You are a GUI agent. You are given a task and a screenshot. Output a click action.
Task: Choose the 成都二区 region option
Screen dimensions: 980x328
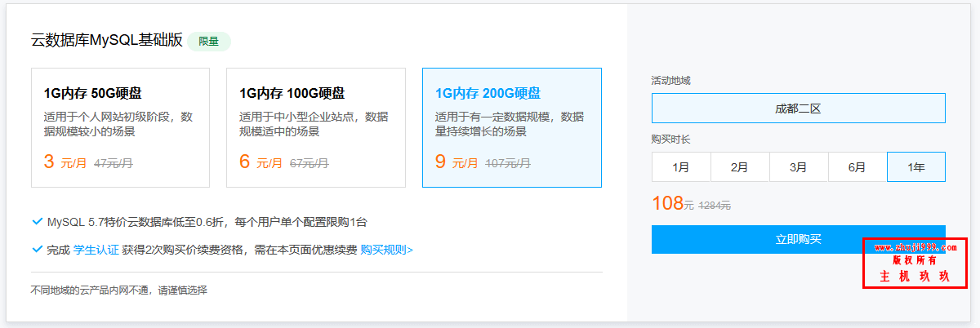coord(798,108)
